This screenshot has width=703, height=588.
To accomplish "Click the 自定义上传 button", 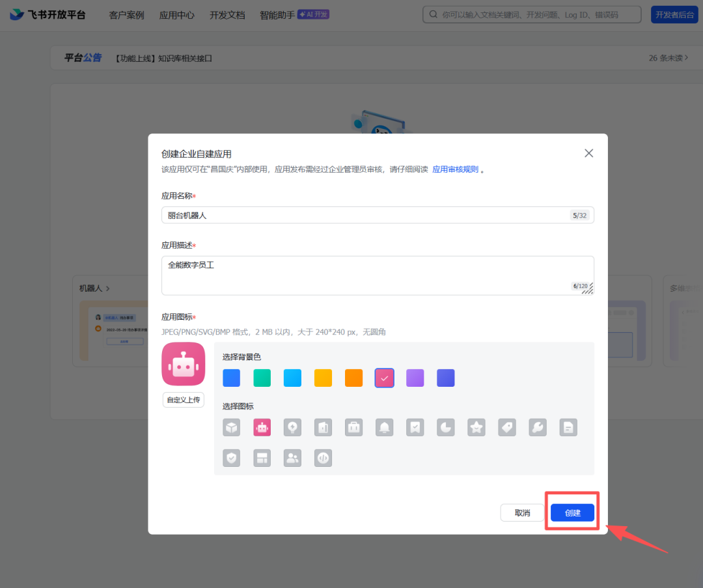I will click(x=184, y=400).
